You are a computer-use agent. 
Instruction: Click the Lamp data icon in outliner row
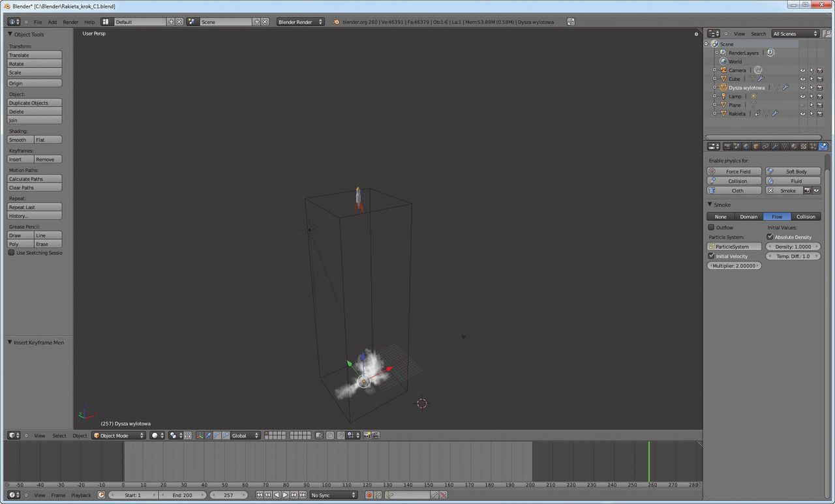point(753,96)
